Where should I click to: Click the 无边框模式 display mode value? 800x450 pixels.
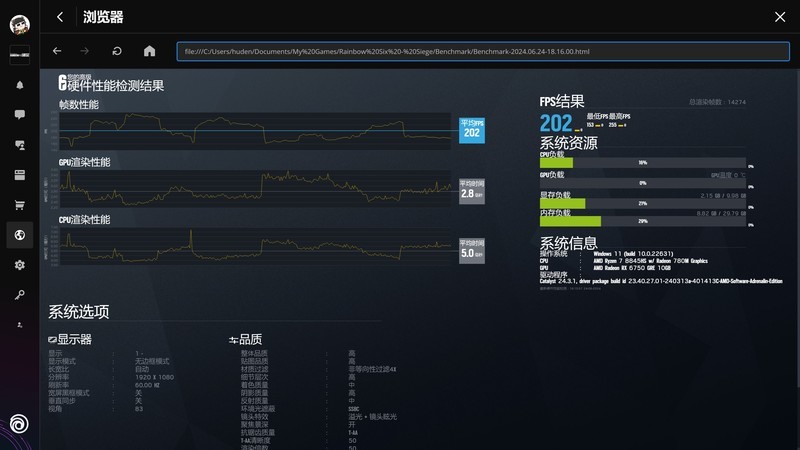point(152,361)
